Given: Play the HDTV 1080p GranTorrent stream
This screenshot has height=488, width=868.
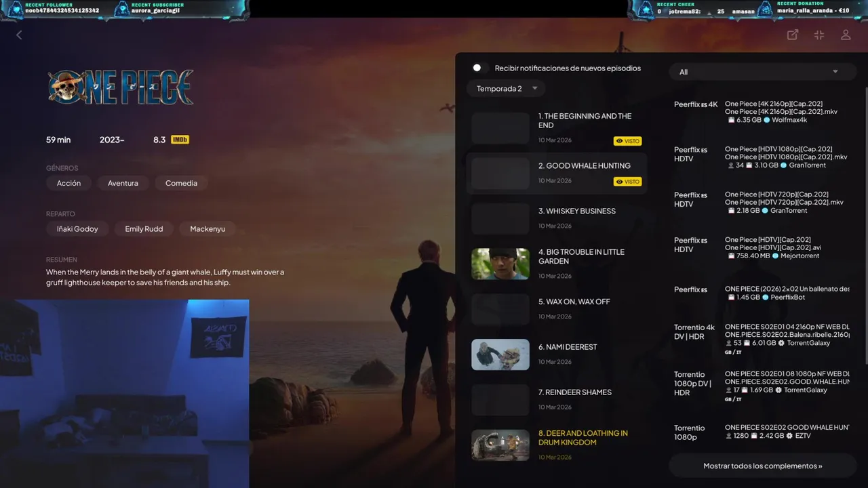Looking at the screenshot, I should coord(762,157).
